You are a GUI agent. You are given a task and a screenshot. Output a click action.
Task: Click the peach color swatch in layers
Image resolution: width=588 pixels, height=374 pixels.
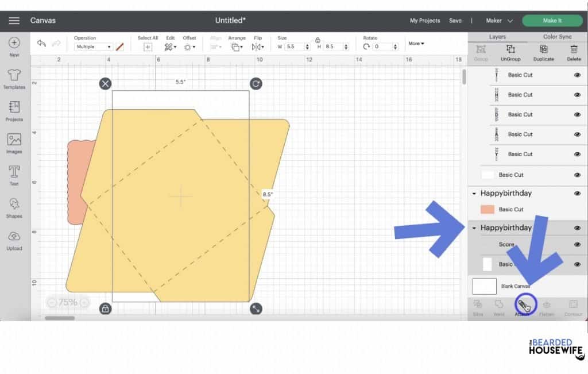tap(488, 210)
